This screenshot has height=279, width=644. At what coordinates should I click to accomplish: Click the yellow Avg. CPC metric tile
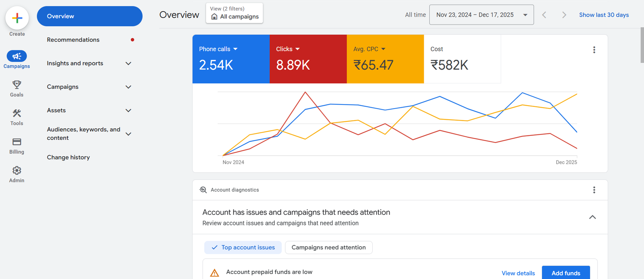coord(385,59)
